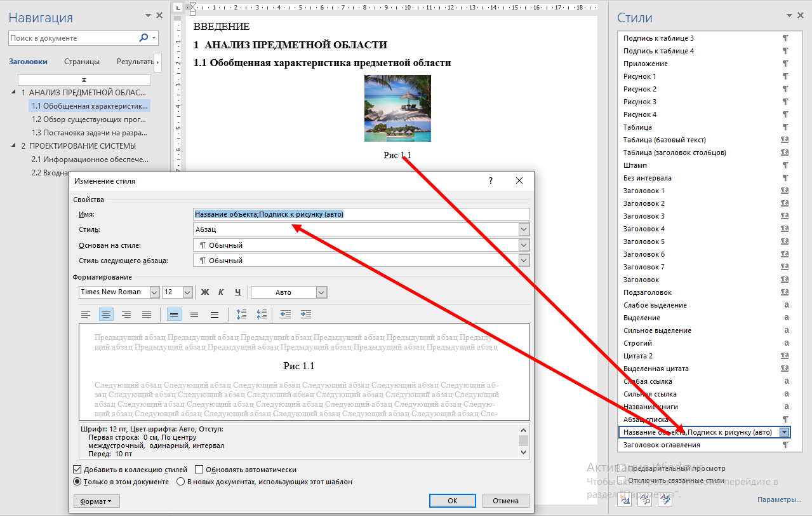
Task: Click the increase indent icon
Action: pos(306,315)
